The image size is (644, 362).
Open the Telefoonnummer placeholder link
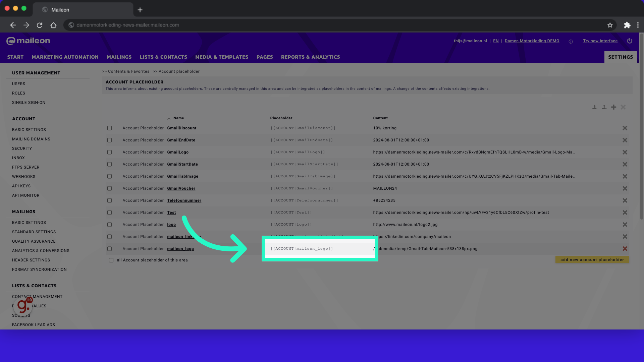184,200
